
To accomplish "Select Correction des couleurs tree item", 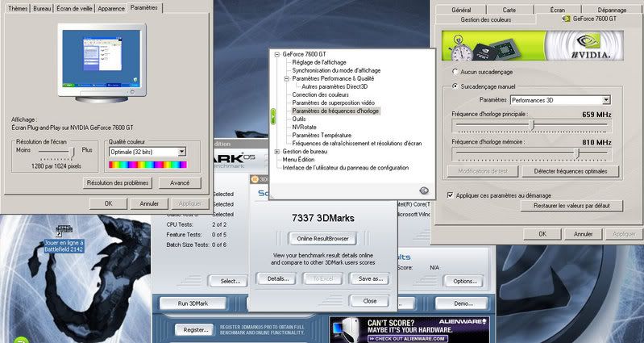I will 320,94.
